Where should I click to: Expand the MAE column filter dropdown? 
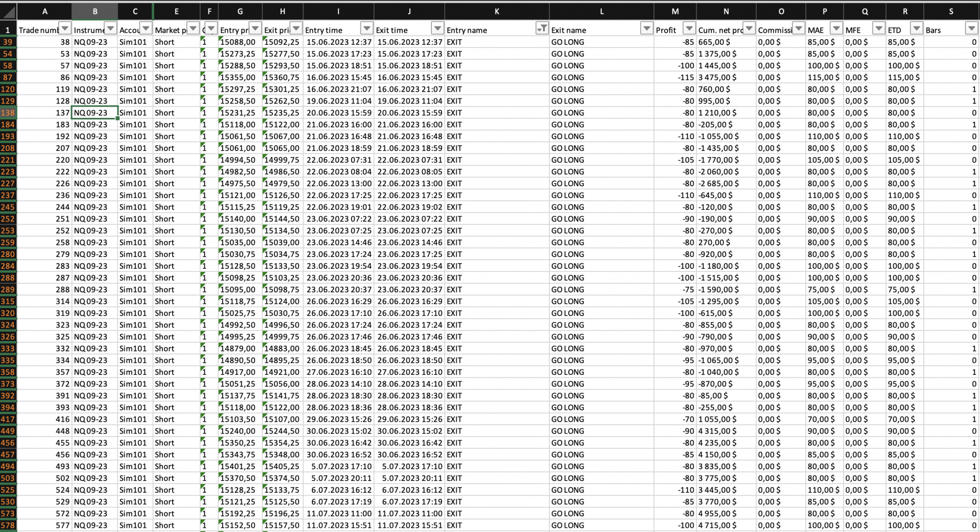[x=836, y=29]
